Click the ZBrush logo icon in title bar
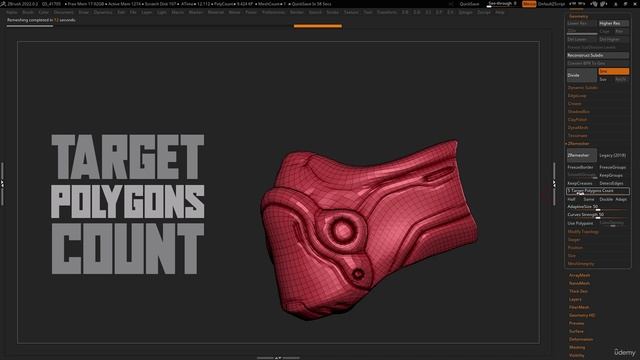The image size is (640, 360). pyautogui.click(x=3, y=4)
